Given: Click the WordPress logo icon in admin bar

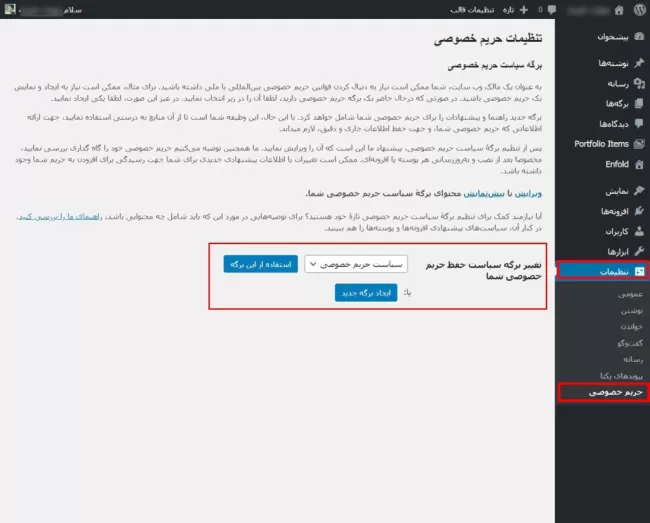Looking at the screenshot, I should point(640,10).
